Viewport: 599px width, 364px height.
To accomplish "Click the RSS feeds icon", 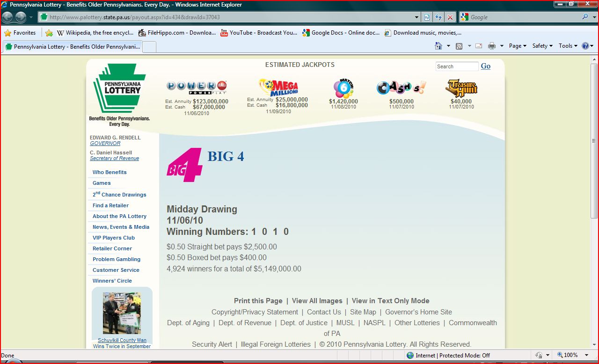I will pos(459,46).
